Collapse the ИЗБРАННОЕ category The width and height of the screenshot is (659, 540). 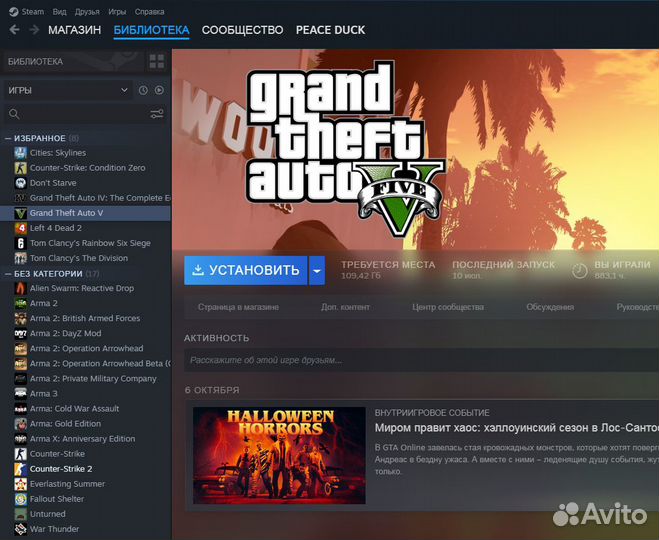8,138
